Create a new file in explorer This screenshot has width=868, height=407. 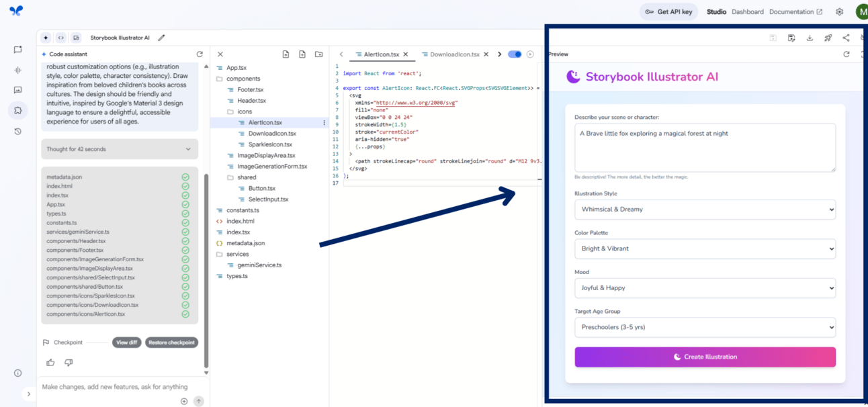(x=302, y=54)
